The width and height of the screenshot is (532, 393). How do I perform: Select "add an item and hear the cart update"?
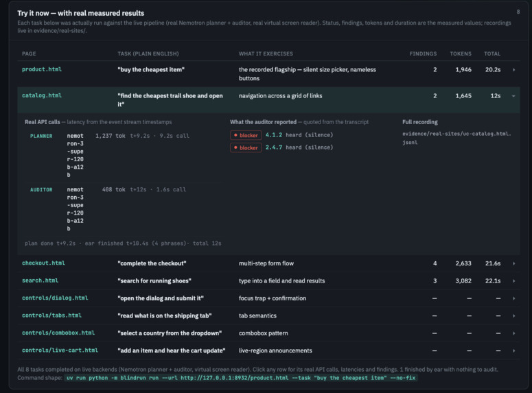click(x=172, y=350)
